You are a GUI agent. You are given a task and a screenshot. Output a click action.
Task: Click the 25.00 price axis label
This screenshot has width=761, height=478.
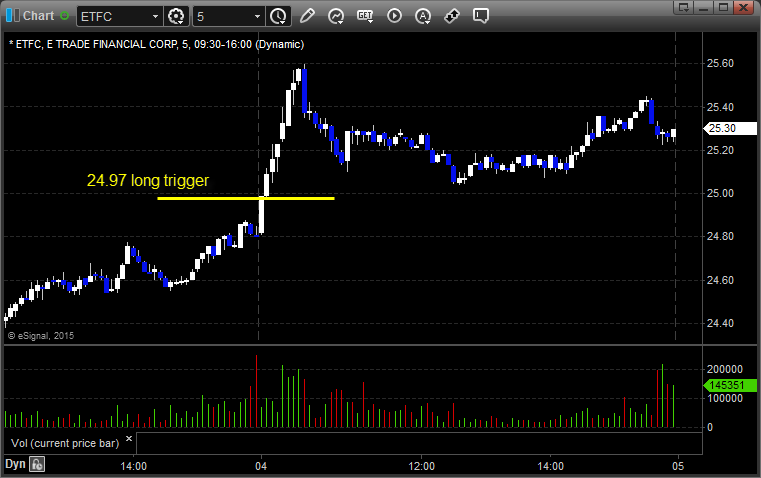pyautogui.click(x=720, y=193)
